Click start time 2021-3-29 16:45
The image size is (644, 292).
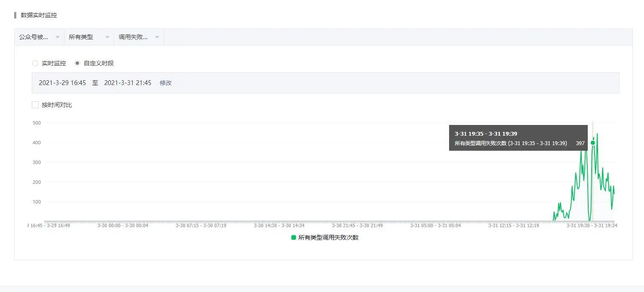[62, 83]
